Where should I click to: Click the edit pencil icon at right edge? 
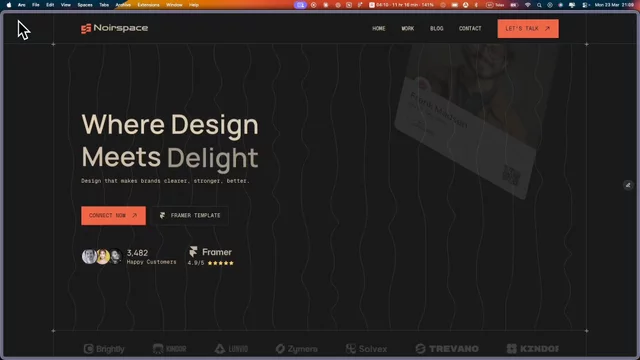(628, 185)
